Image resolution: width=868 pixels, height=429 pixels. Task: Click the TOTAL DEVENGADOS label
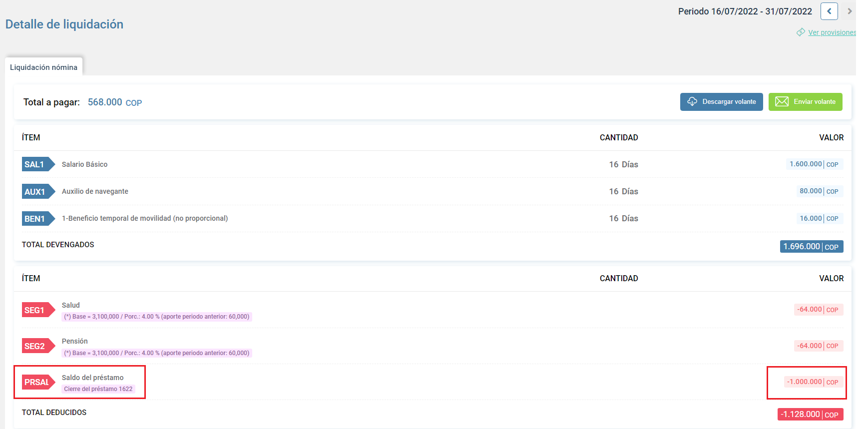[x=58, y=245]
